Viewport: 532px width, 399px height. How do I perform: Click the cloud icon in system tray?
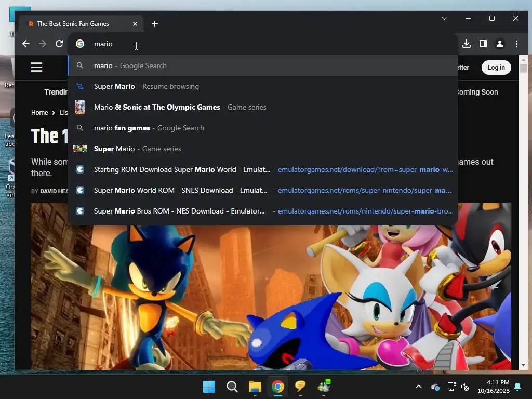[435, 387]
